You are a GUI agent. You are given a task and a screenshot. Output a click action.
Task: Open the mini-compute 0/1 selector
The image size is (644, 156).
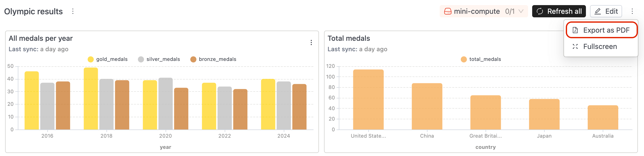pyautogui.click(x=484, y=11)
